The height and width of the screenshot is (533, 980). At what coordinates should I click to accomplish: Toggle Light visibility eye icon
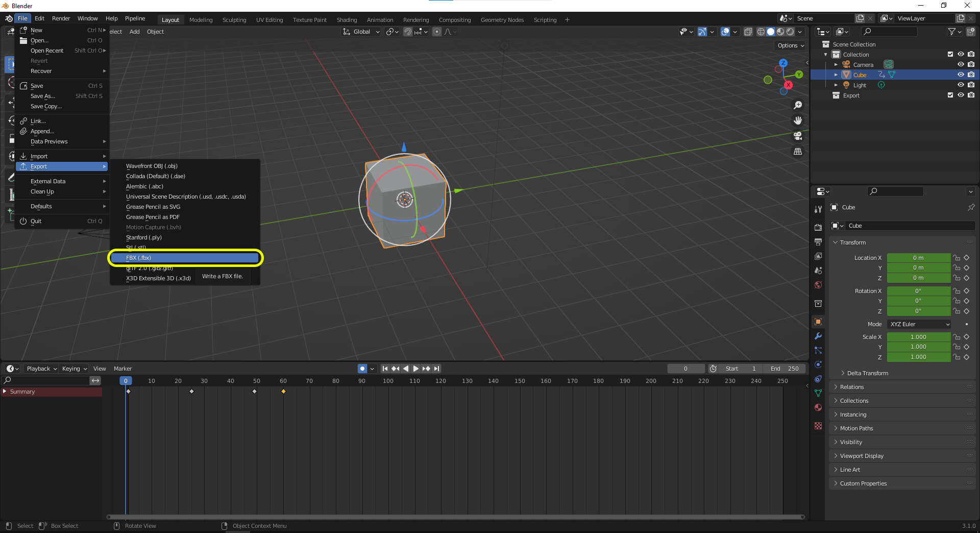961,85
